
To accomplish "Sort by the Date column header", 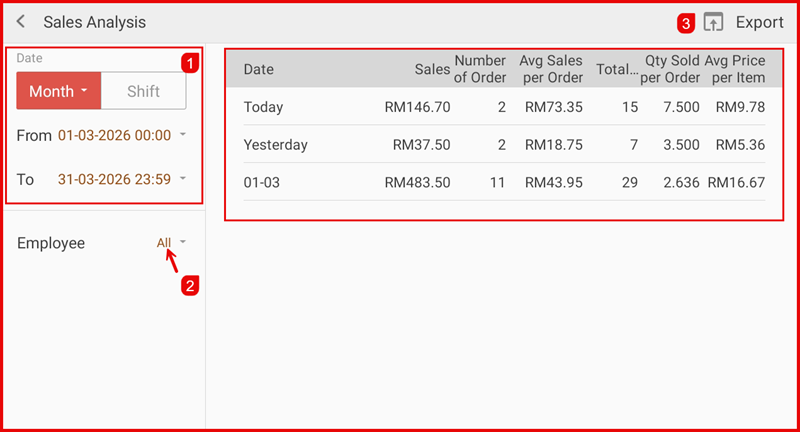I will 259,69.
